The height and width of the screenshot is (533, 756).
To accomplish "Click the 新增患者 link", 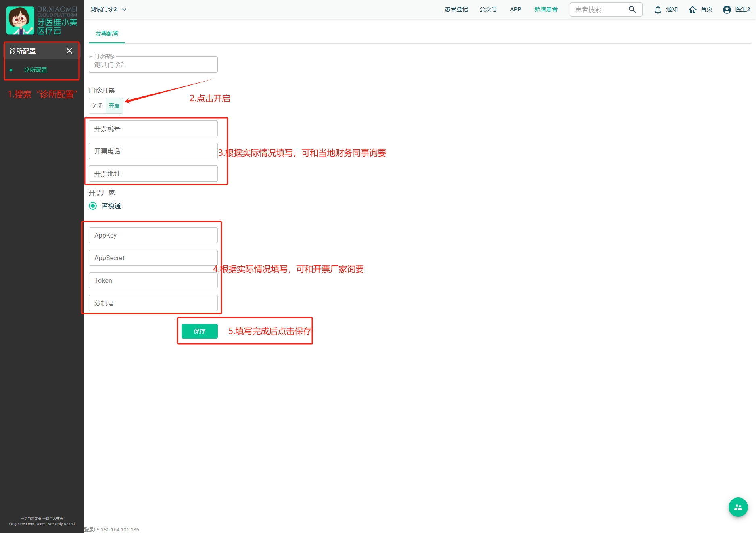I will 546,10.
